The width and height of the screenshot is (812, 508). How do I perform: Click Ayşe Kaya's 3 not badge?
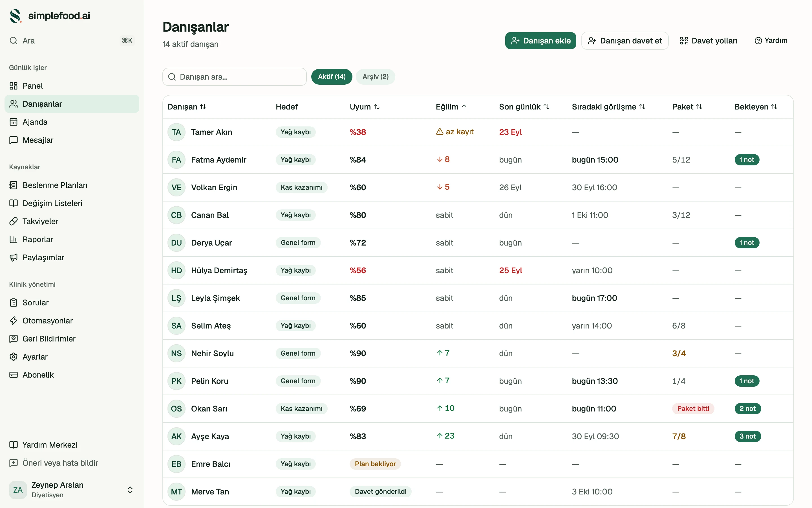[748, 436]
